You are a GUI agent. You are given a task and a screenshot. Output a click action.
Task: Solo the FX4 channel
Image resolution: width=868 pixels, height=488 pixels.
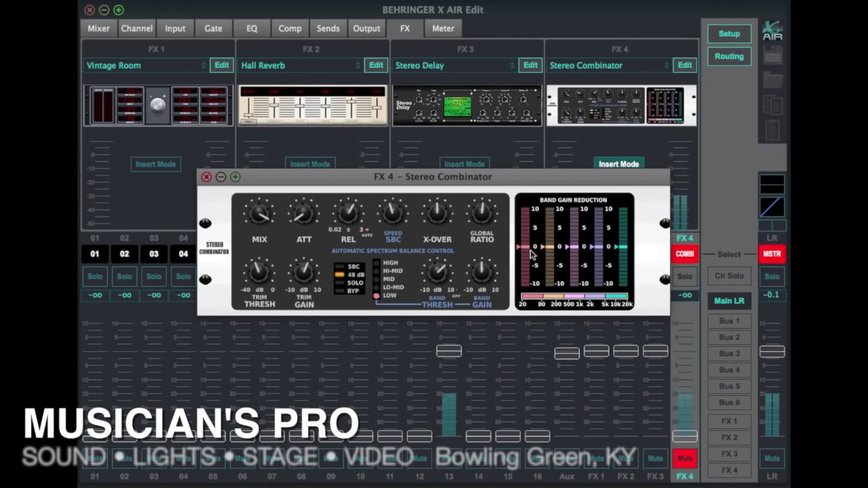685,277
